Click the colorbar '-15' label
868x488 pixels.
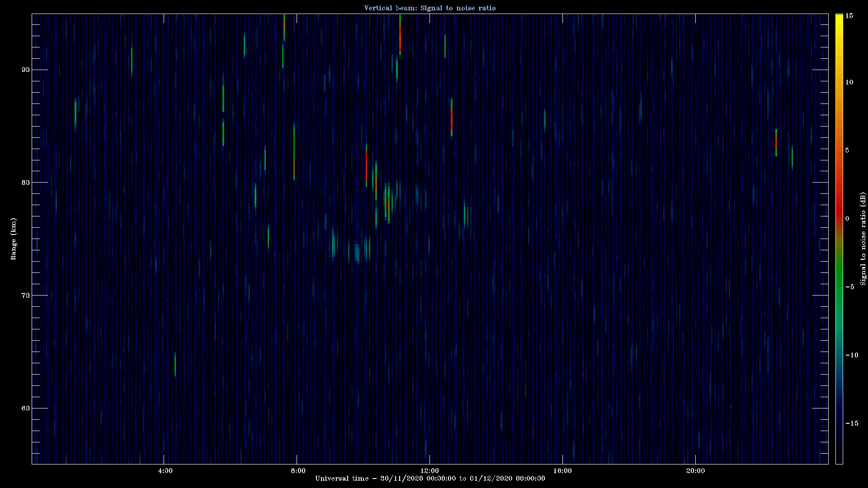(851, 423)
